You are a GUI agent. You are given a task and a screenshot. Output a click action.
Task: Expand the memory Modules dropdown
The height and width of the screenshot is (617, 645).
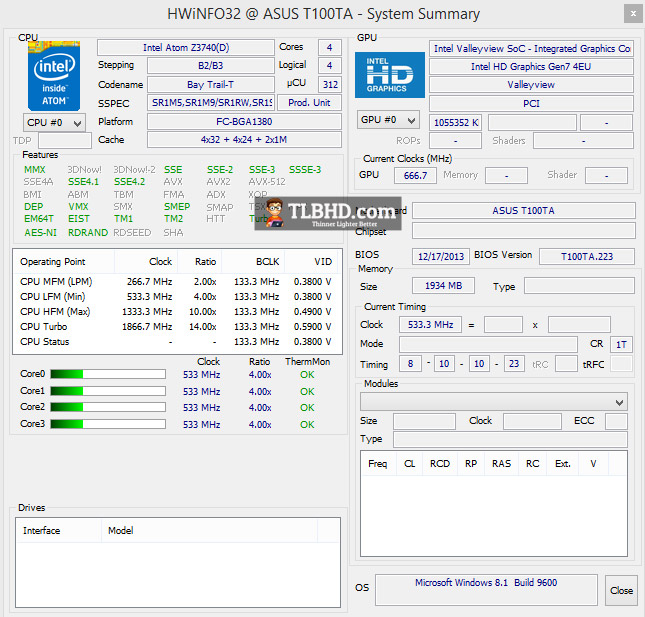click(x=494, y=402)
